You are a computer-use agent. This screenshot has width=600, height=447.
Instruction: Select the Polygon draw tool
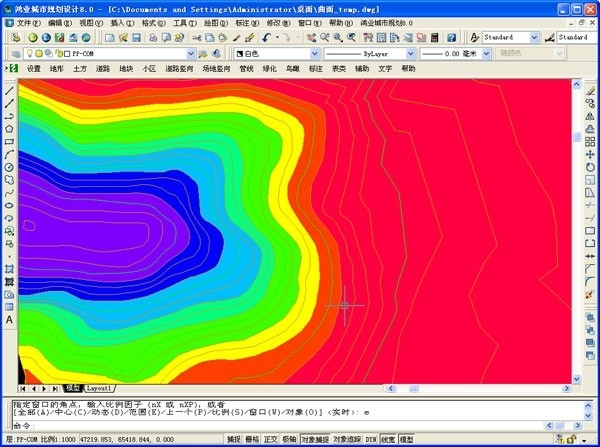(x=9, y=129)
